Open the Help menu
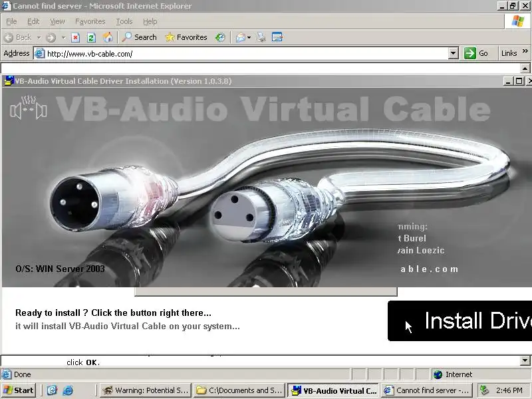The width and height of the screenshot is (532, 399). [x=150, y=21]
